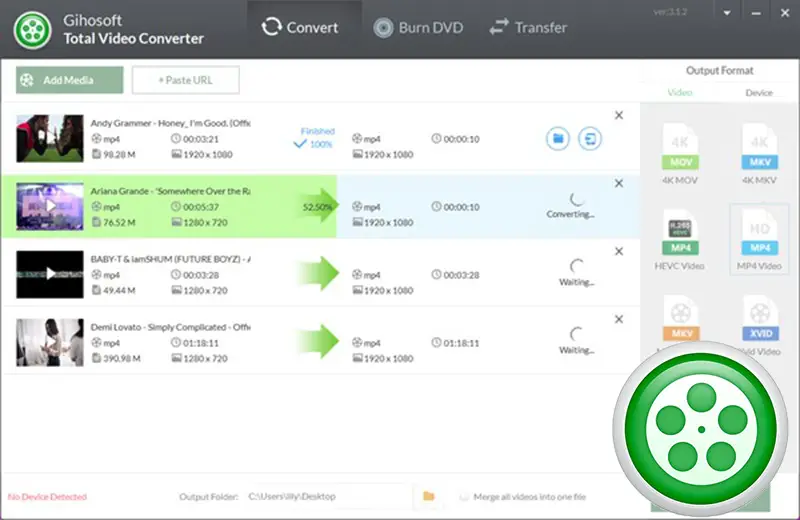
Task: Click the 98.28 M file size
Action: (114, 154)
